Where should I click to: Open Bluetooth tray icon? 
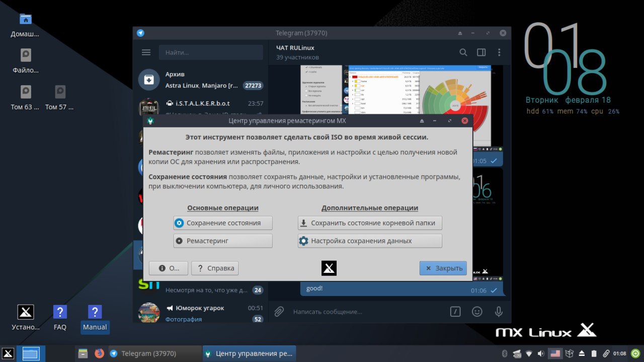[x=505, y=353]
